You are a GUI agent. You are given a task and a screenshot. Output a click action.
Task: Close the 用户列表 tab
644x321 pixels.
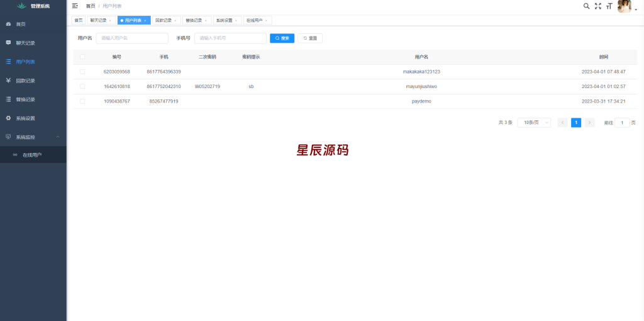pos(145,21)
